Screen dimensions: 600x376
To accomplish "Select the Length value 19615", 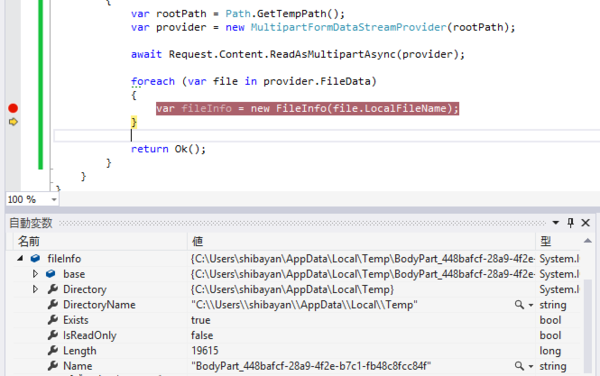I will coord(205,351).
